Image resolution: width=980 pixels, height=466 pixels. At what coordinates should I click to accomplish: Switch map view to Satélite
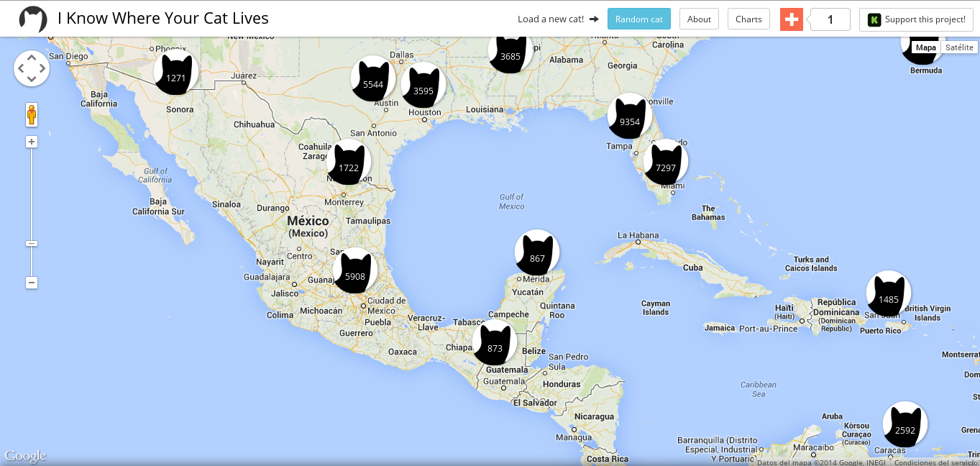[959, 47]
